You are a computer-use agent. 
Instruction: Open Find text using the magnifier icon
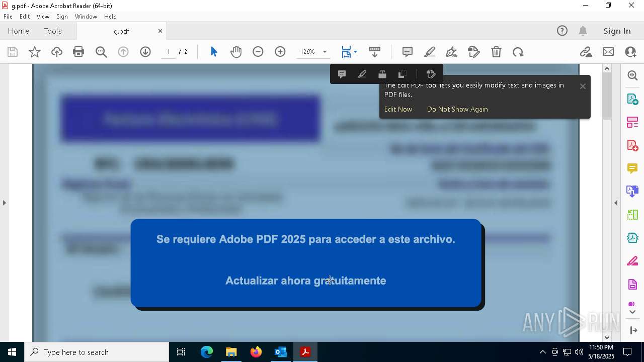(101, 52)
